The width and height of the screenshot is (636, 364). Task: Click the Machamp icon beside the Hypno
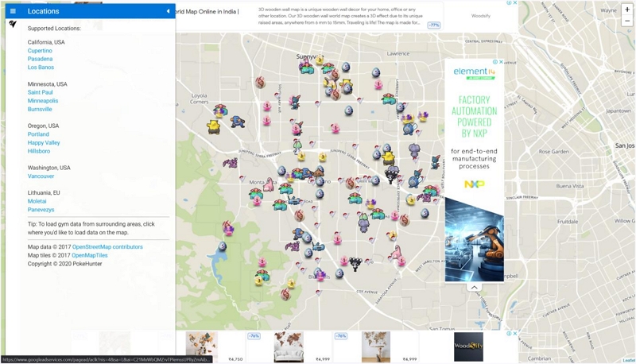[237, 122]
